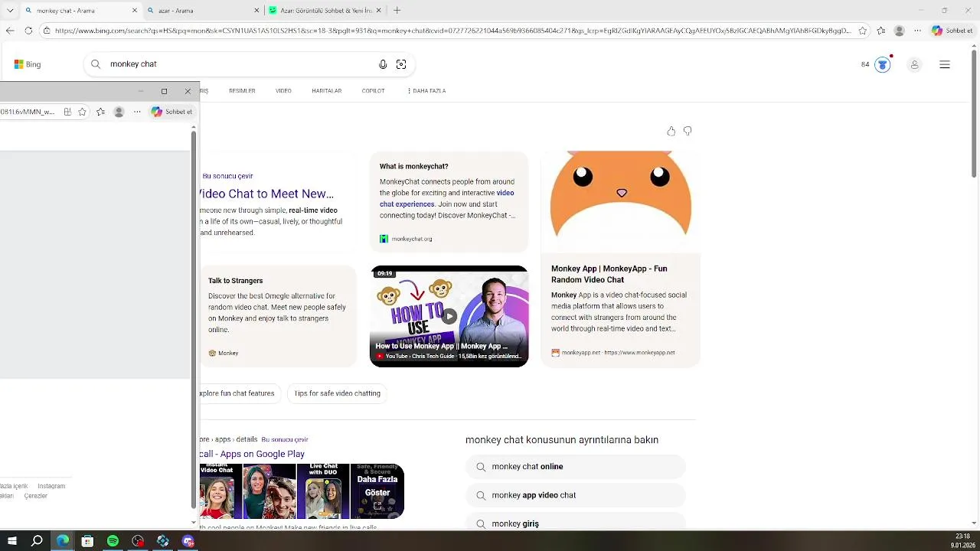Search suggestion monkey chat online
Viewport: 980px width, 551px height.
point(575,467)
